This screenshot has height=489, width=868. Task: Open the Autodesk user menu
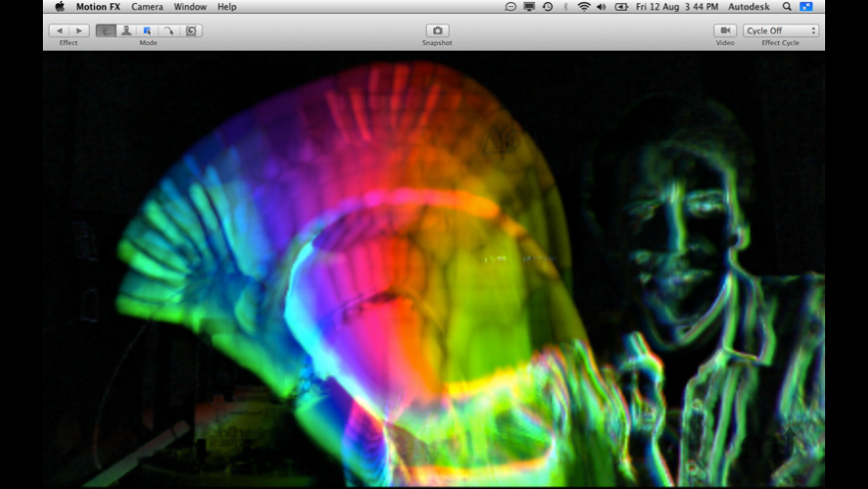point(748,7)
